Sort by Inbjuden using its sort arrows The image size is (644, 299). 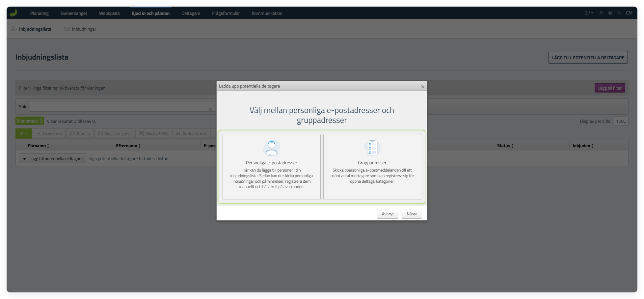[x=592, y=146]
